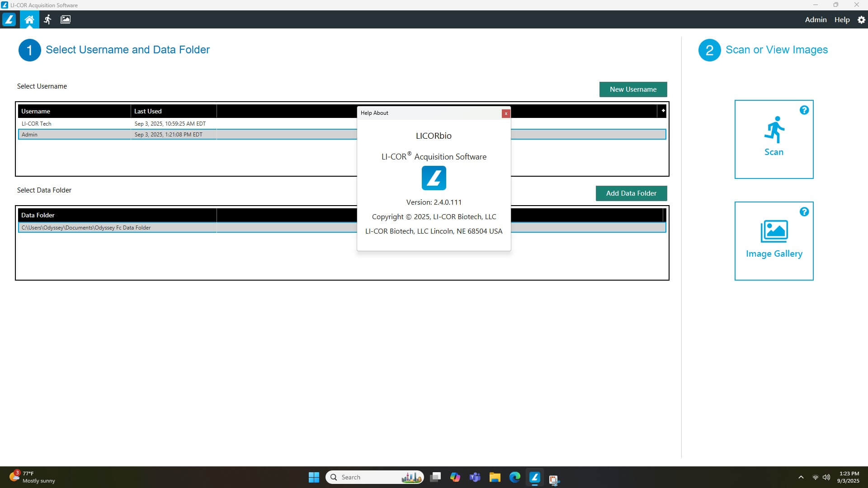
Task: Click Add Data Folder button
Action: (631, 193)
